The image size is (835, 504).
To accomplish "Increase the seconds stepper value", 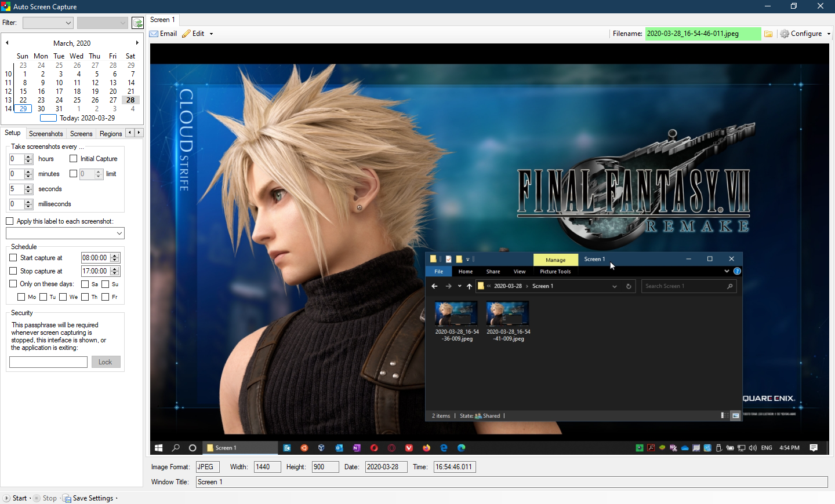I will [28, 187].
